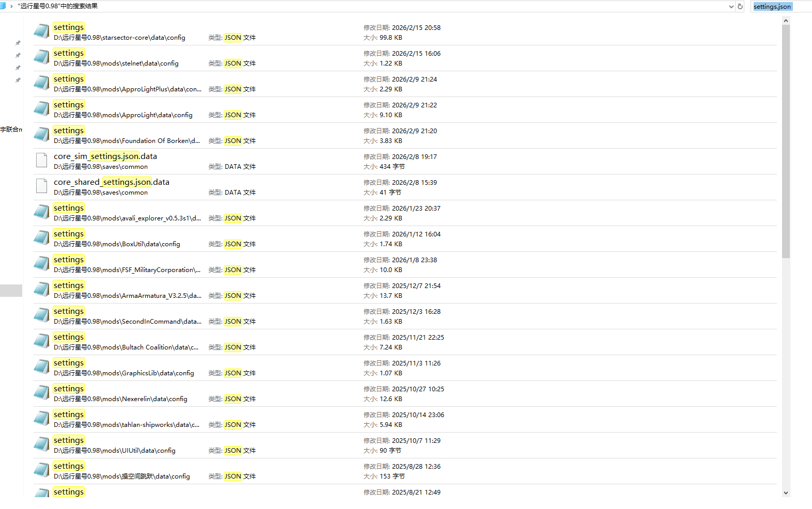Open the address bar history dropdown
The height and width of the screenshot is (509, 812).
click(731, 7)
